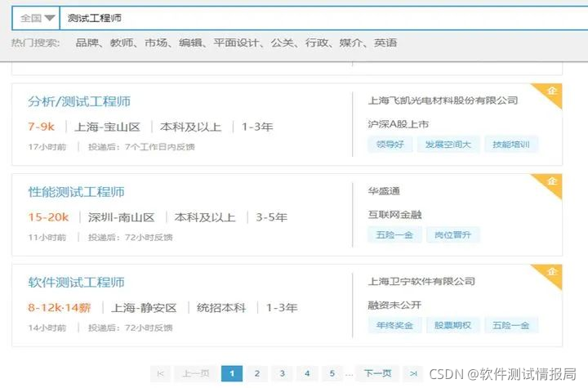
Task: Click salary text 15-20k
Action: [x=49, y=217]
